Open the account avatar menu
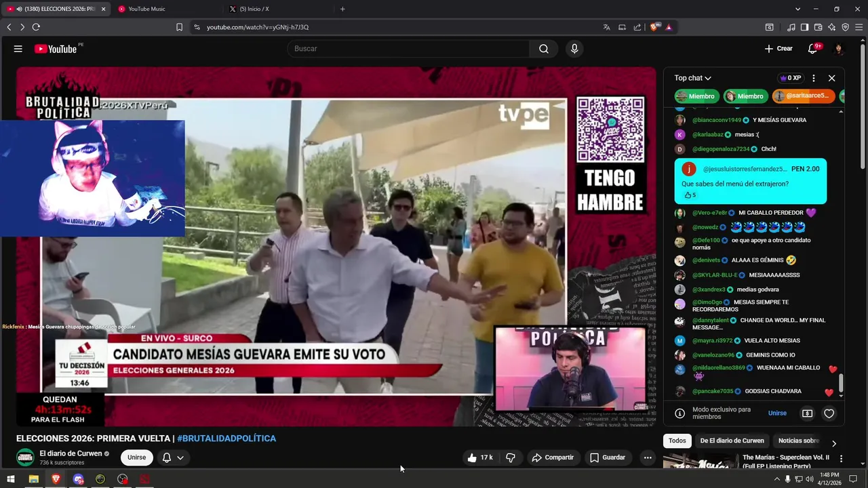Viewport: 868px width, 488px height. [x=839, y=49]
